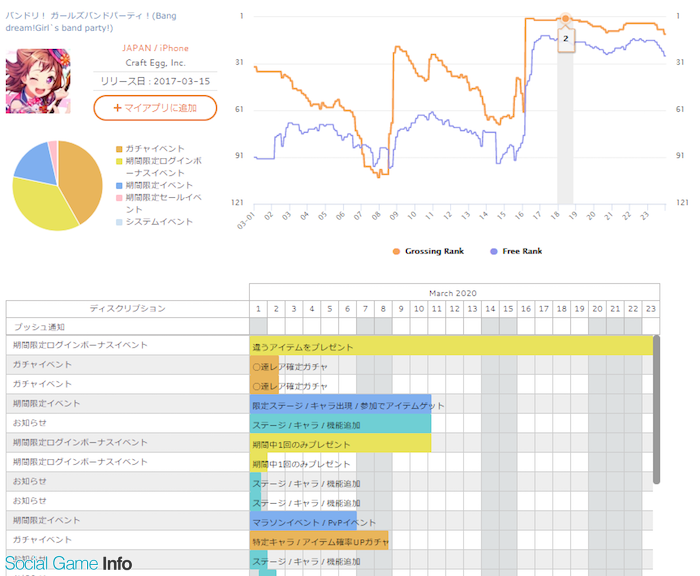Click the first お知らせ row label
700x576 pixels.
click(29, 423)
